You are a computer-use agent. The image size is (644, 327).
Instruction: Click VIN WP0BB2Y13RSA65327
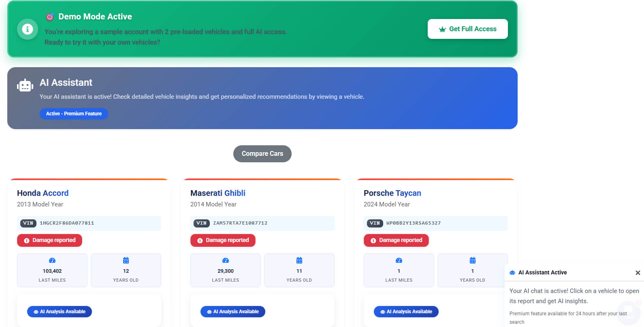(x=414, y=223)
